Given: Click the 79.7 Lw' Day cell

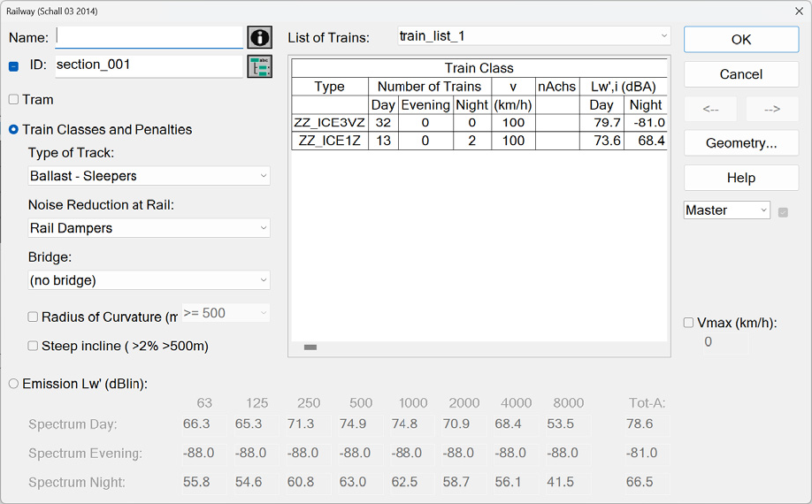Looking at the screenshot, I should coord(601,123).
